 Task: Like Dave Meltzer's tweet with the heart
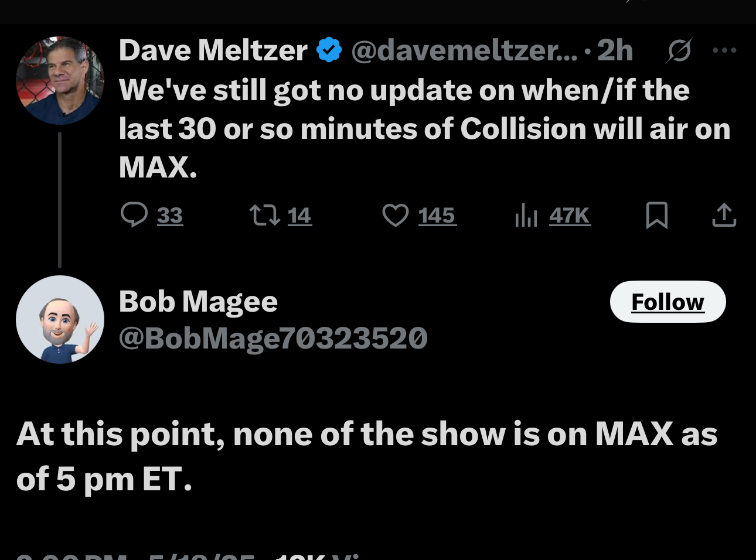396,215
